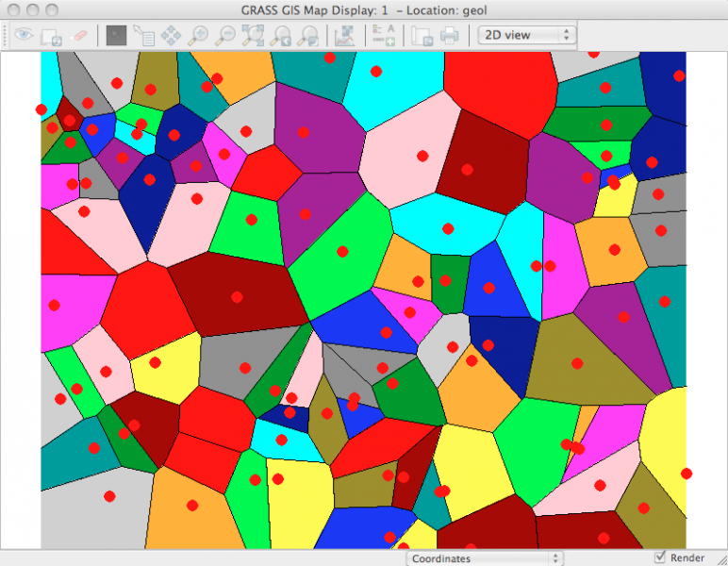Click the window resize grip in the corner
The height and width of the screenshot is (566, 728).
click(x=720, y=558)
